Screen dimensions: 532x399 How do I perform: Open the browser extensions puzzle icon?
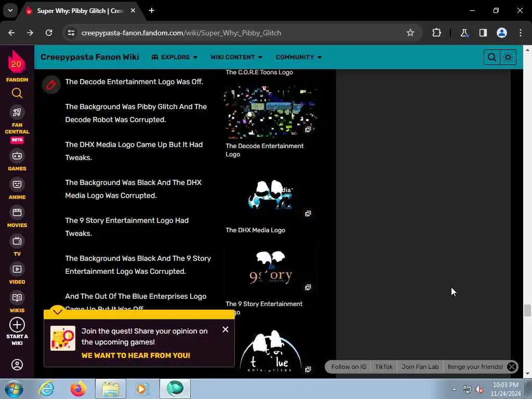(436, 33)
